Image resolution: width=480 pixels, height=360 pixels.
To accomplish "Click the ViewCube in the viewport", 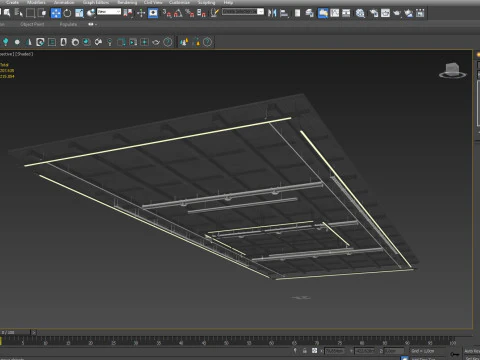I will coord(453,70).
